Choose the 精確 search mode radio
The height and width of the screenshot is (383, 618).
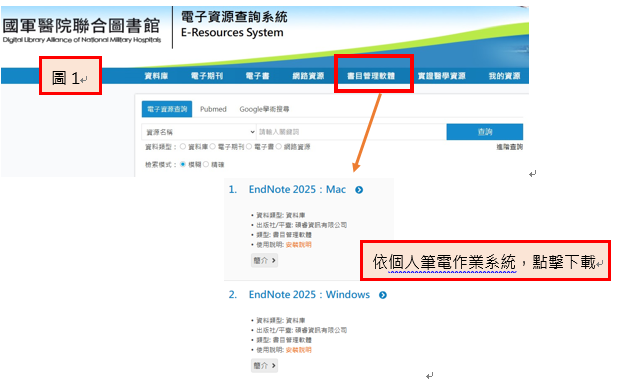[206, 164]
